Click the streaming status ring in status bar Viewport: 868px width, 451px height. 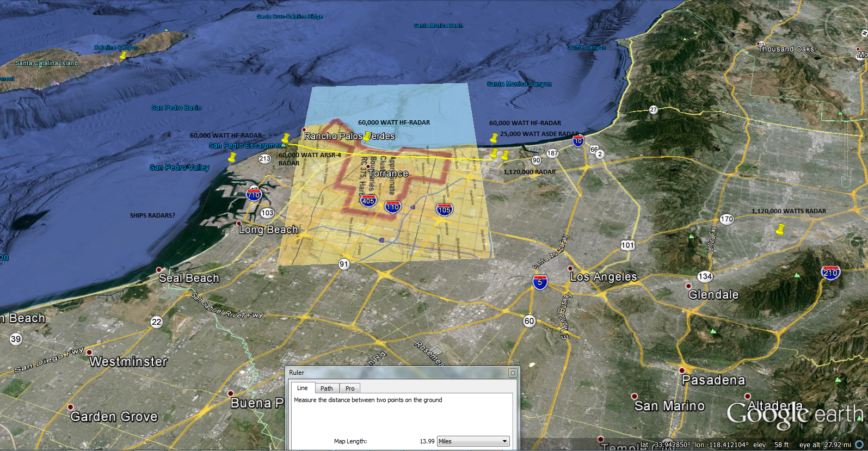(x=859, y=444)
